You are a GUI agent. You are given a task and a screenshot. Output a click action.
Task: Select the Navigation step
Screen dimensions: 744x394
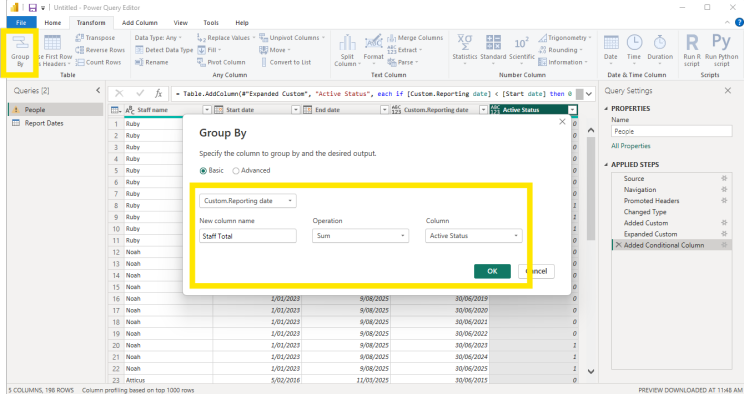640,189
